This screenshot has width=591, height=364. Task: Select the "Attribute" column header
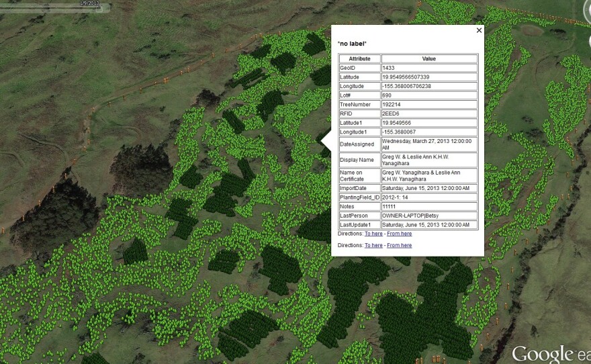click(x=359, y=59)
